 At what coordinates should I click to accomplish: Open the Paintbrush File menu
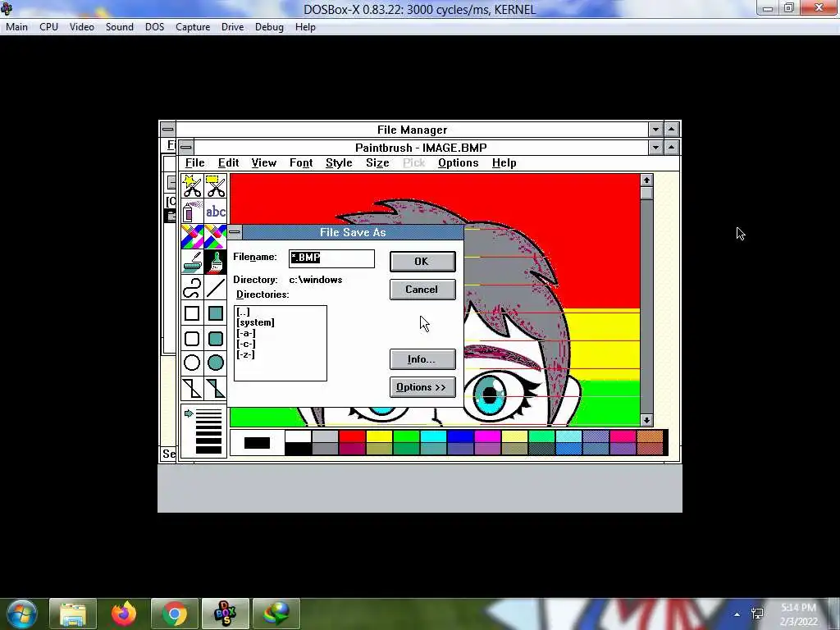[195, 163]
